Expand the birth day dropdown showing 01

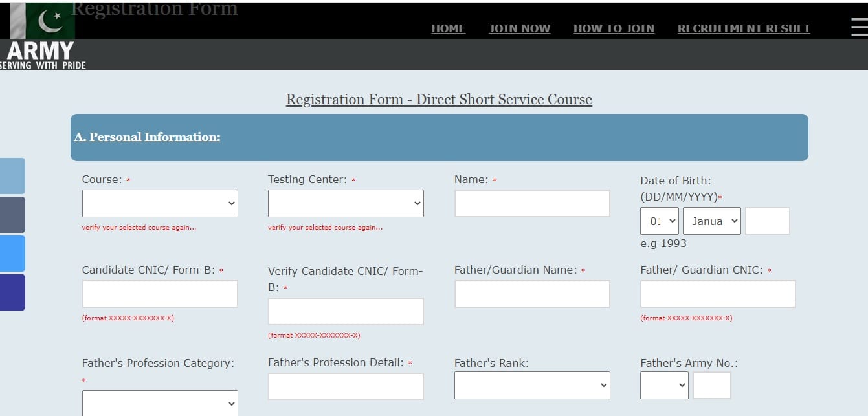click(659, 221)
